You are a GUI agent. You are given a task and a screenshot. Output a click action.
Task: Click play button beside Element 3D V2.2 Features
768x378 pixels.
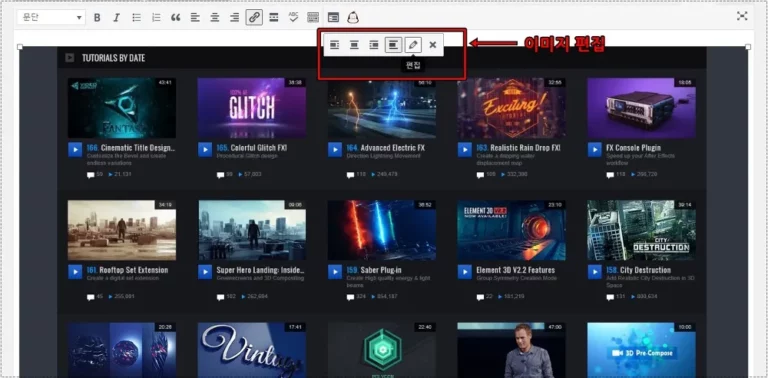tap(464, 272)
